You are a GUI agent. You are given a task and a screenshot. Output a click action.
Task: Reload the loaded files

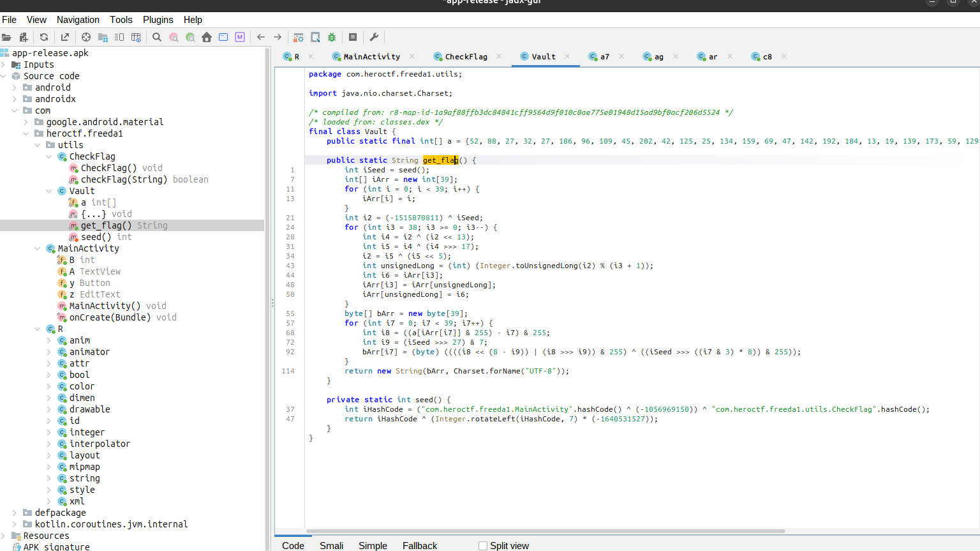tap(43, 36)
